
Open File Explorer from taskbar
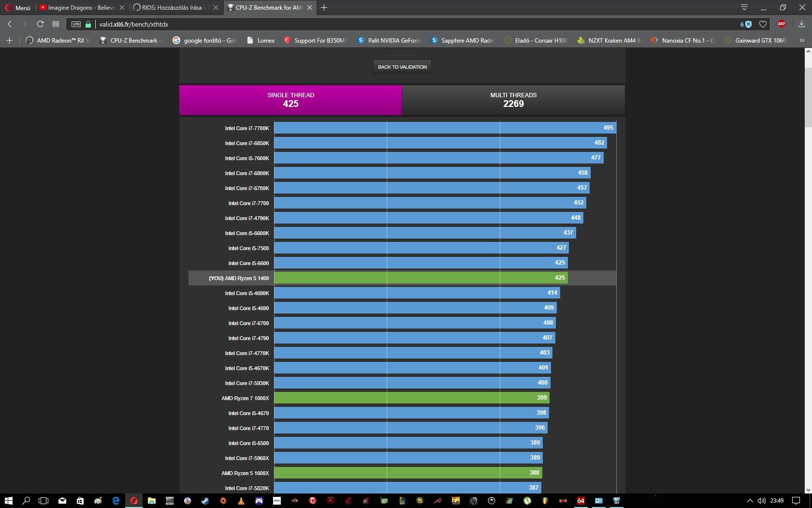click(x=151, y=501)
